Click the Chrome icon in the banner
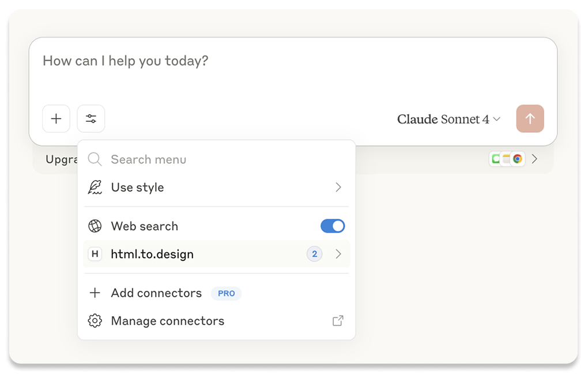The width and height of the screenshot is (588, 374). [x=518, y=159]
